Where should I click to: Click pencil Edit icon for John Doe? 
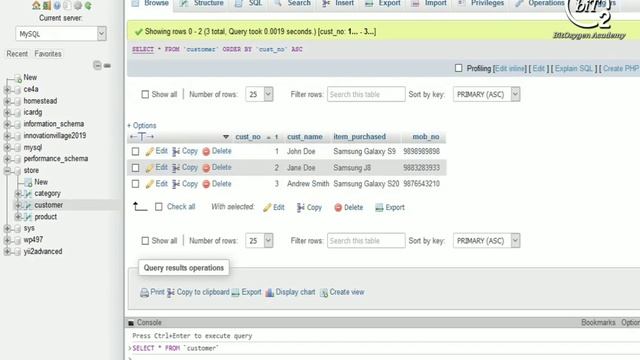tap(150, 151)
